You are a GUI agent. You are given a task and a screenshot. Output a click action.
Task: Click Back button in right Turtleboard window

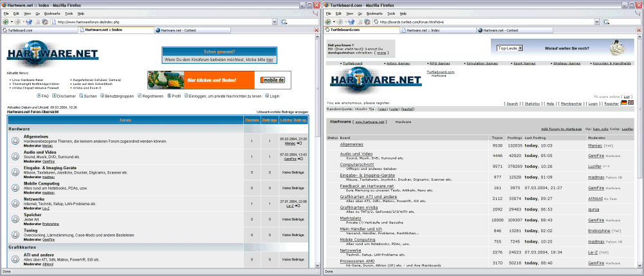327,22
